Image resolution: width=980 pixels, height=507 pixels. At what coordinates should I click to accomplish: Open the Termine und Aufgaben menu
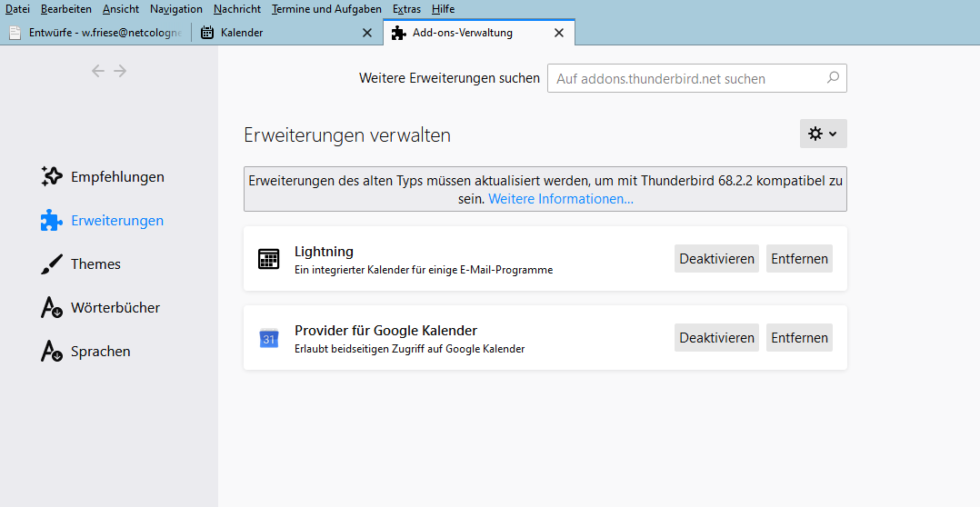[327, 9]
